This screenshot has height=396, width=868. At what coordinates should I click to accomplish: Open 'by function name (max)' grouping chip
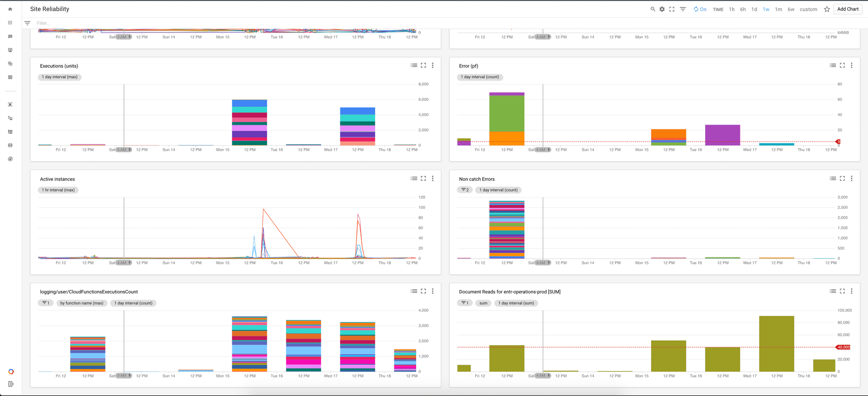82,303
